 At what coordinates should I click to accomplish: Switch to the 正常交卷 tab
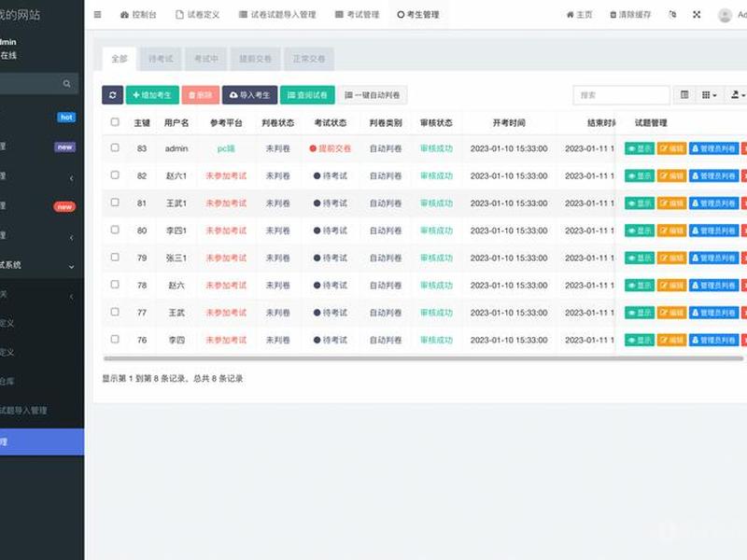tap(309, 59)
